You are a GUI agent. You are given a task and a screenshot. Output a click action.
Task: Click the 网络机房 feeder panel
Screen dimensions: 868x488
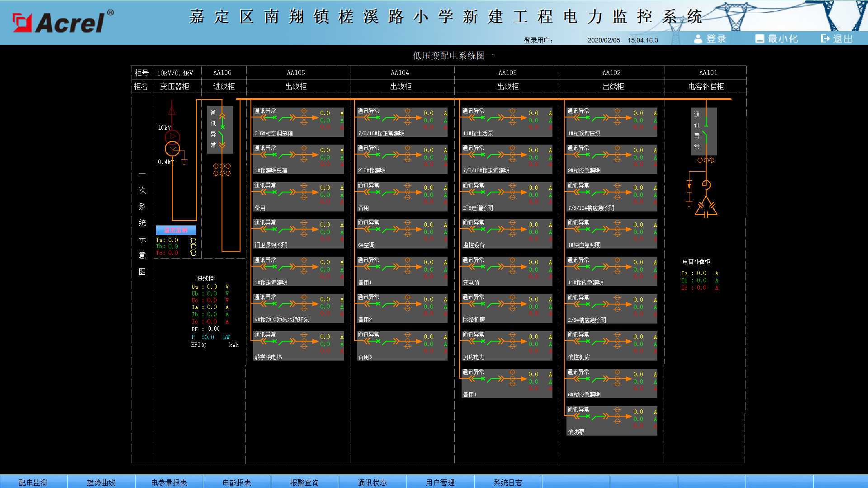pyautogui.click(x=506, y=309)
